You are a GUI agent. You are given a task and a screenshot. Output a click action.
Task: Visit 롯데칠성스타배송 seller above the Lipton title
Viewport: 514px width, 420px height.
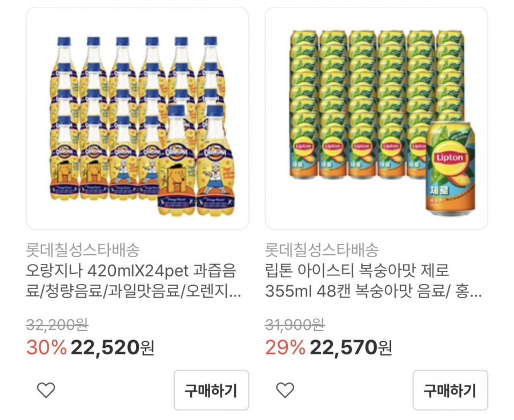(x=322, y=250)
